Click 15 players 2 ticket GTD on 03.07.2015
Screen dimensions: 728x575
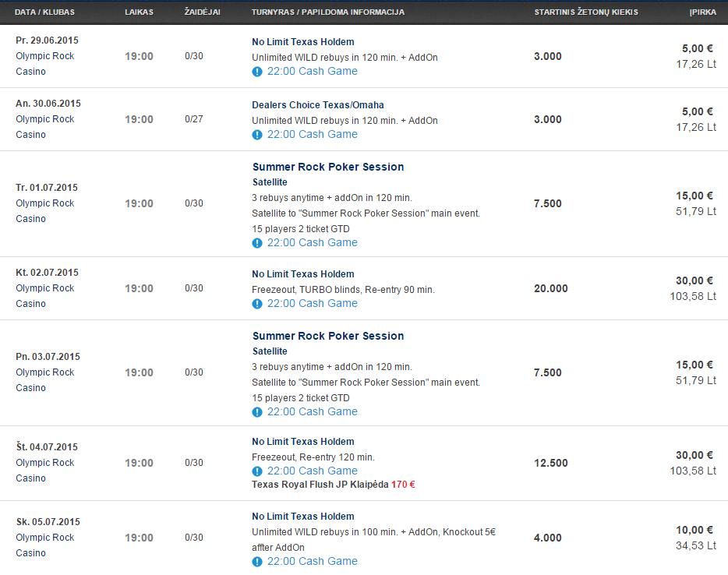point(301,397)
